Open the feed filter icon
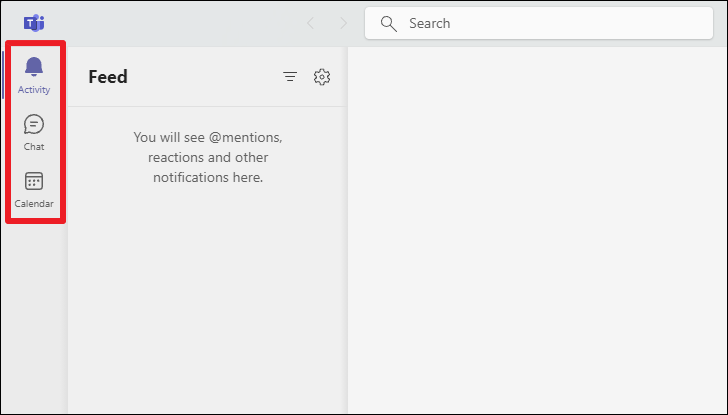 coord(290,77)
